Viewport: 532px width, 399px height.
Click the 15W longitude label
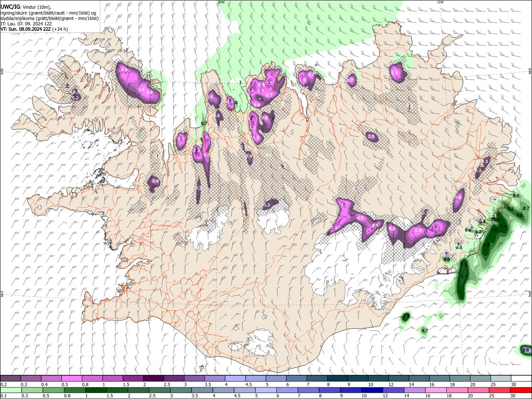[x=441, y=2]
